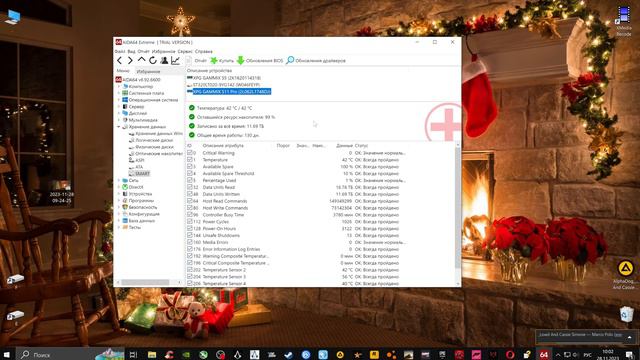Screen dimensions: 640x360
Task: Click the user silhouette toolbar icon
Action: tap(164, 60)
